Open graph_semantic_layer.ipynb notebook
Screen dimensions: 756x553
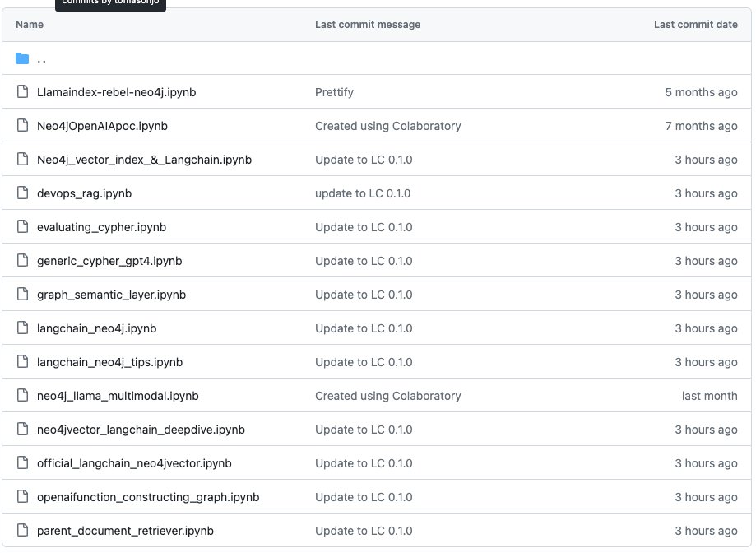point(111,295)
